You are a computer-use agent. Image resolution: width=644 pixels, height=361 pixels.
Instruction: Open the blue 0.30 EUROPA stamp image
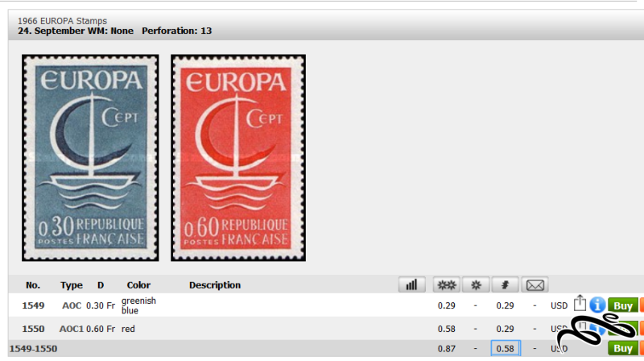coord(90,158)
